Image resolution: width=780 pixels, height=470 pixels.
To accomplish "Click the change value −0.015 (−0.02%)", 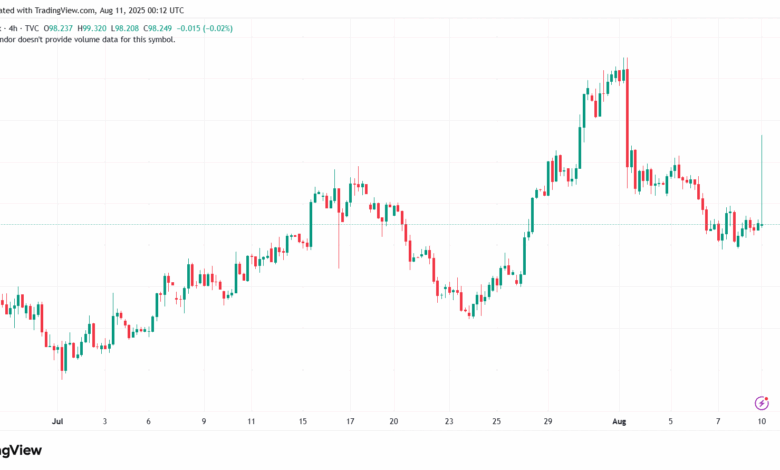I will [204, 28].
